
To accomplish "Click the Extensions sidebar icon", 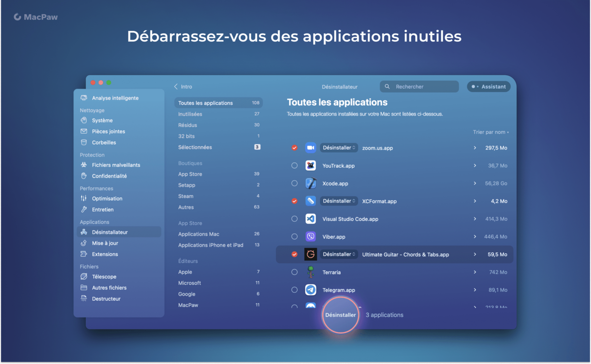I will click(x=84, y=254).
